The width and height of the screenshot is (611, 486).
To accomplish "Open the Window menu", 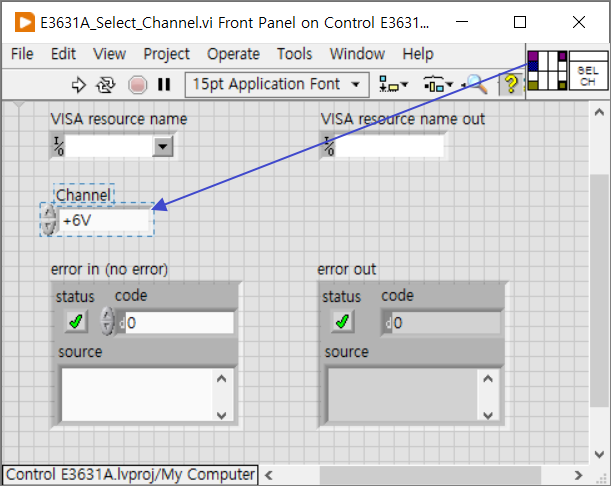I will click(x=357, y=54).
